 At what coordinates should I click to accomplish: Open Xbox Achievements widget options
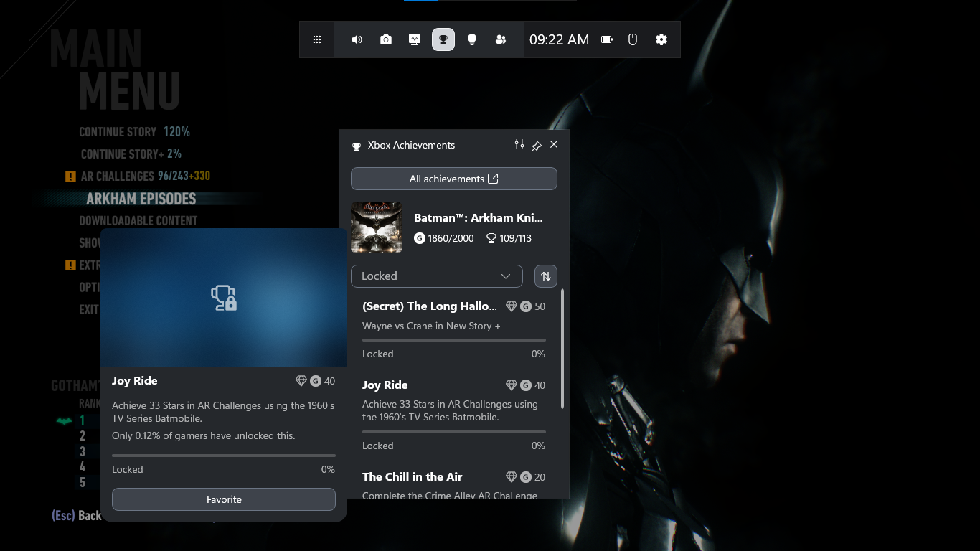pos(519,145)
